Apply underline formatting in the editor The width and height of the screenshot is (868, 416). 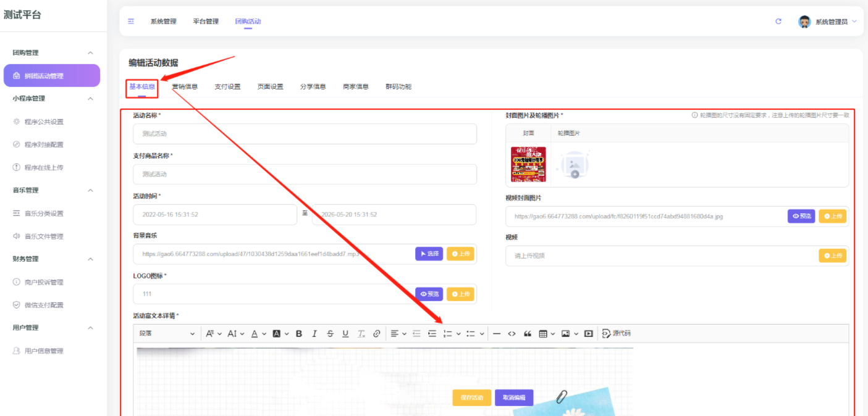pos(344,333)
